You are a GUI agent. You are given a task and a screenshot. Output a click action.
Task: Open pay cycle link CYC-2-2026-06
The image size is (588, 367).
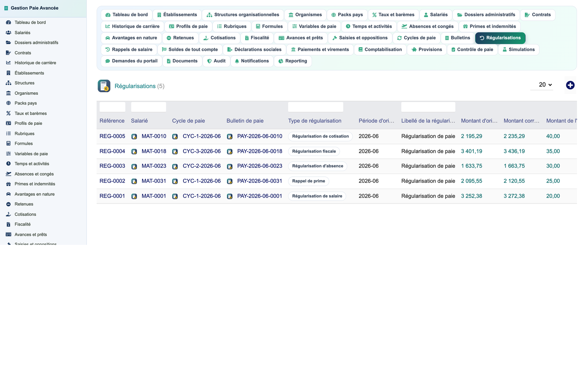point(201,166)
